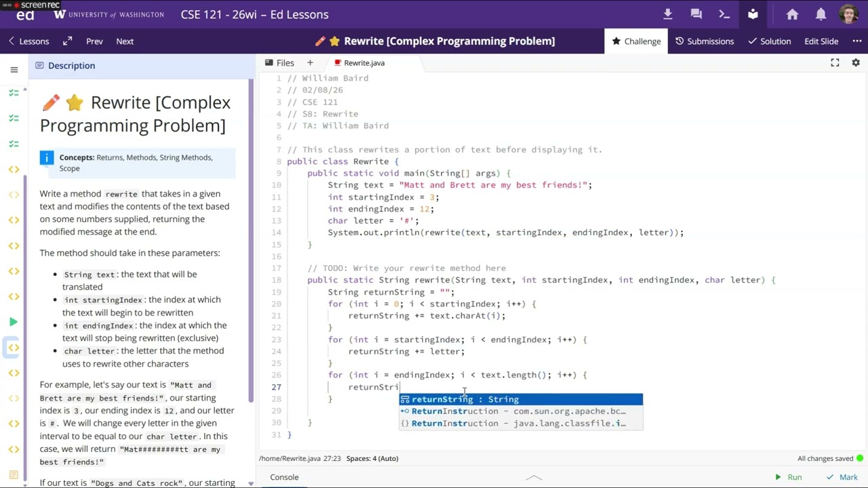Add a new file with plus icon

tap(310, 62)
